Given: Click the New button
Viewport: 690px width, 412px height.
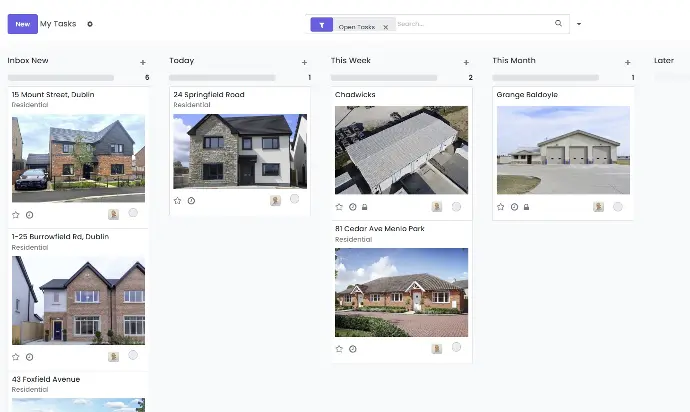Looking at the screenshot, I should 22,24.
